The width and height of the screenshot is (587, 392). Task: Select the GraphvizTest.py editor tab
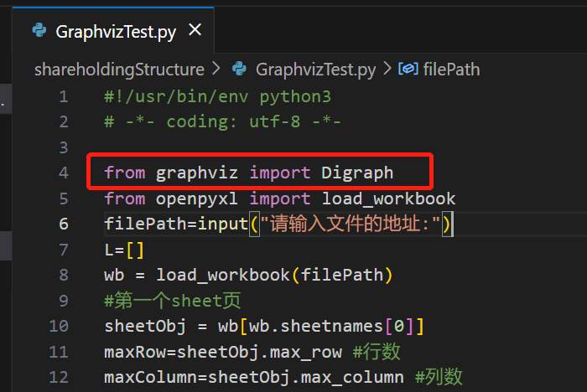(x=113, y=31)
